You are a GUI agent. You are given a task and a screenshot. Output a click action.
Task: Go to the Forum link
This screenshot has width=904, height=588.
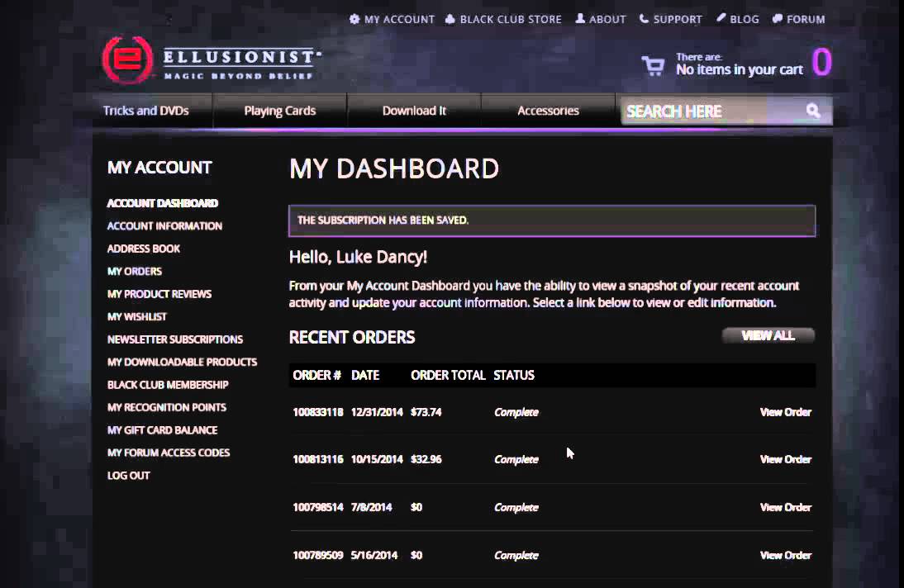(x=806, y=20)
